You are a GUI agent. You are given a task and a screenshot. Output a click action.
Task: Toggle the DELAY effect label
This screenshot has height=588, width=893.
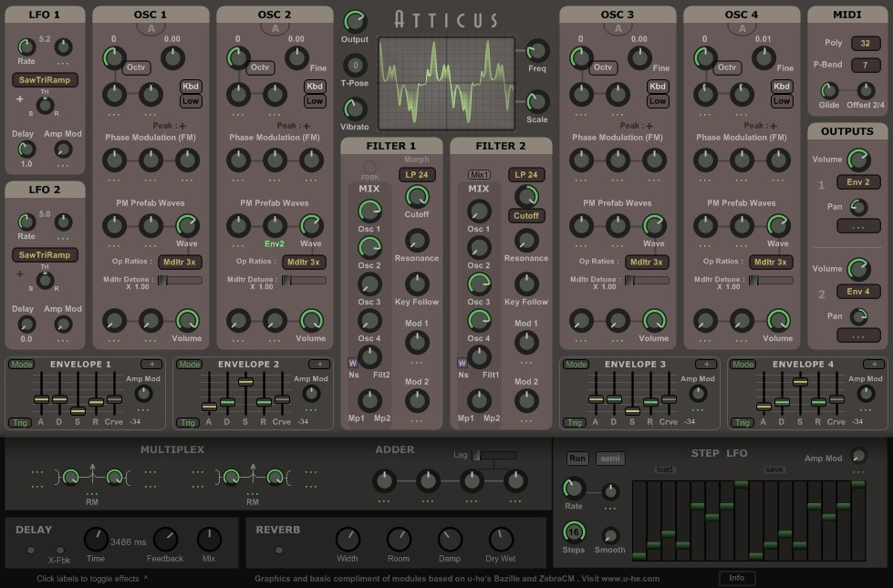[34, 530]
